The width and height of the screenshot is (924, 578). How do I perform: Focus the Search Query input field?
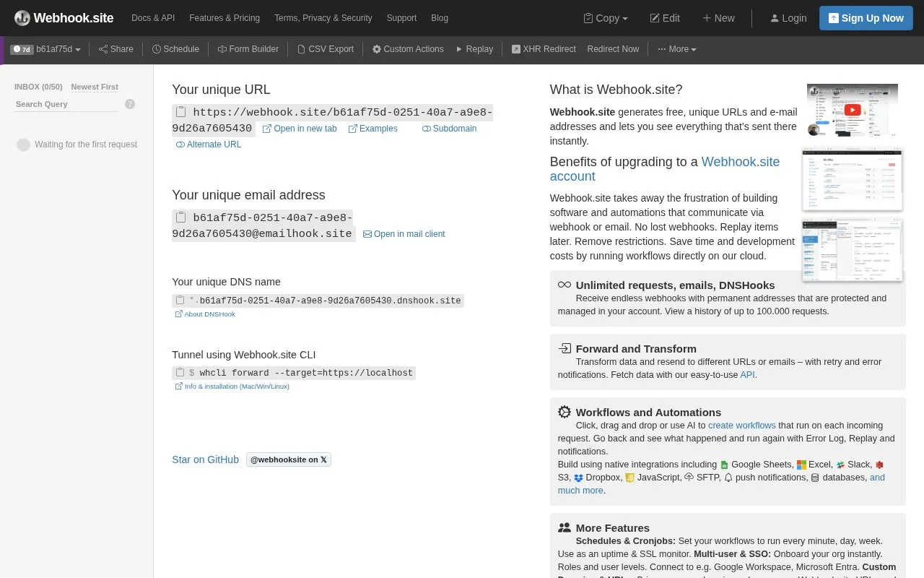point(66,104)
